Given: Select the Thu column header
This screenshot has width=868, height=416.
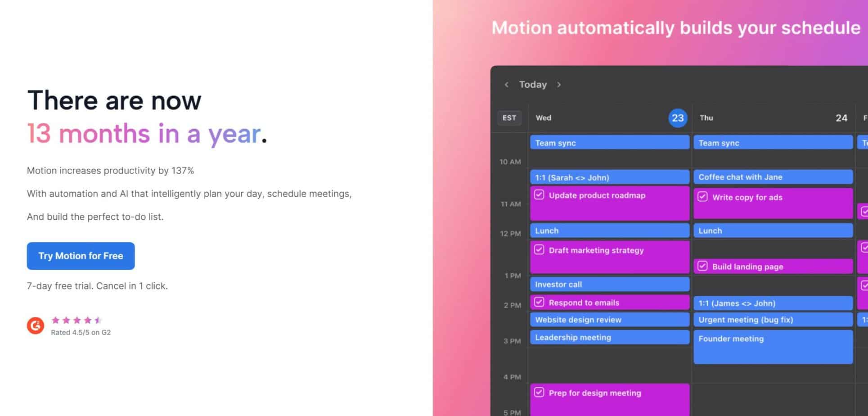Looking at the screenshot, I should click(706, 118).
